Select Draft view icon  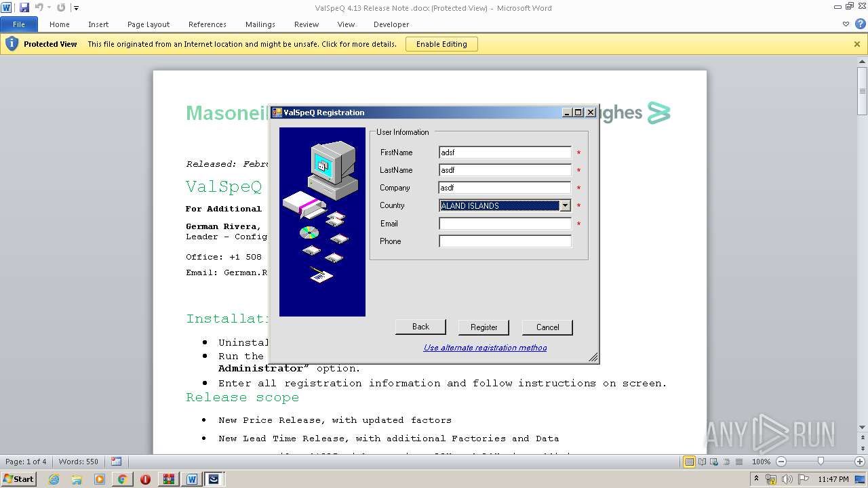pos(738,462)
